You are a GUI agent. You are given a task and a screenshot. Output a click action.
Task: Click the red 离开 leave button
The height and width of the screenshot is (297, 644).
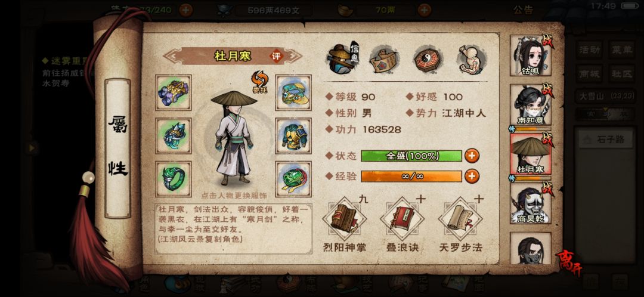[568, 264]
